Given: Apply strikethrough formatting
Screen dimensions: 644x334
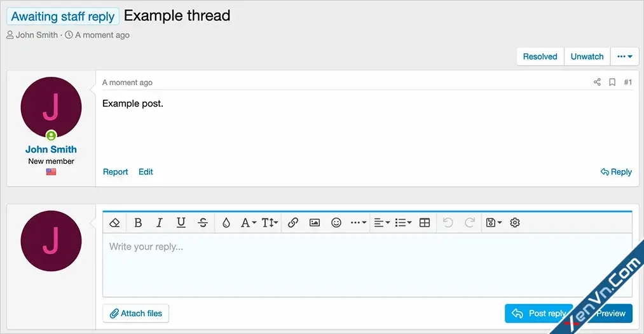Looking at the screenshot, I should coord(203,222).
